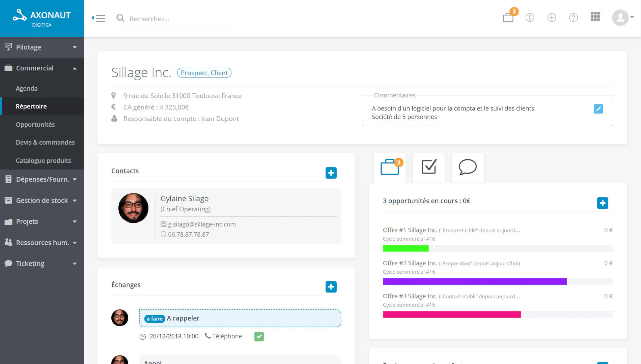Open the apps grid icon
This screenshot has width=641, height=364.
595,17
